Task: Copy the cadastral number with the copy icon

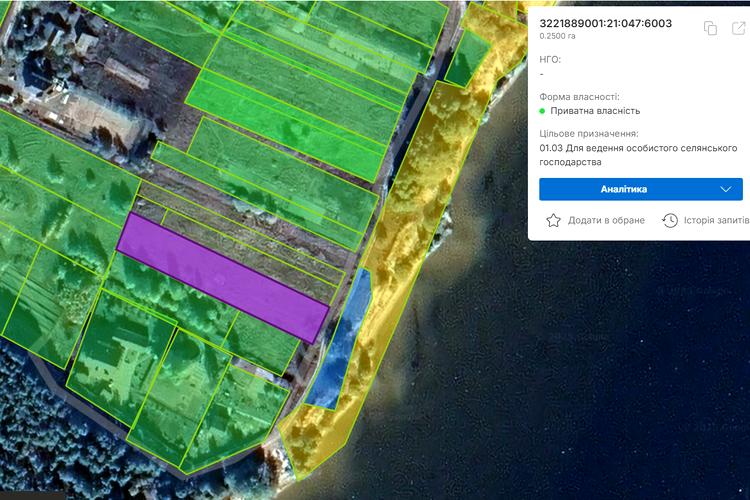Action: point(710,28)
